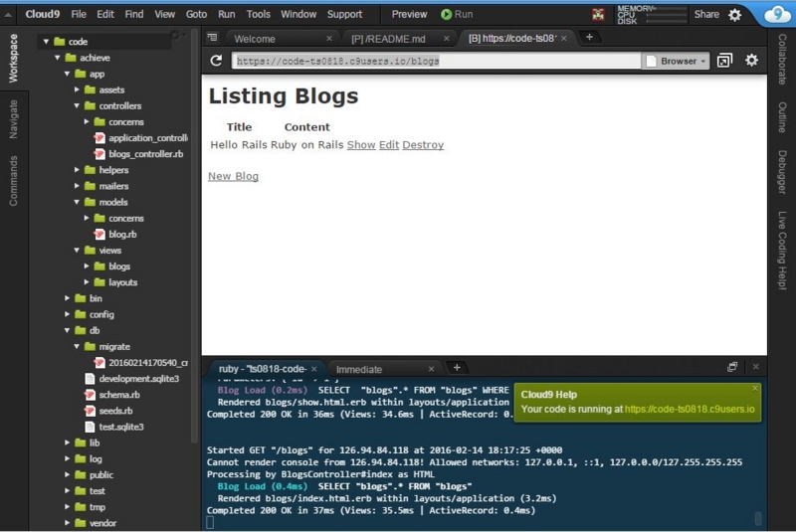The height and width of the screenshot is (532, 796).
Task: Expand the vendor folder
Action: click(x=67, y=523)
